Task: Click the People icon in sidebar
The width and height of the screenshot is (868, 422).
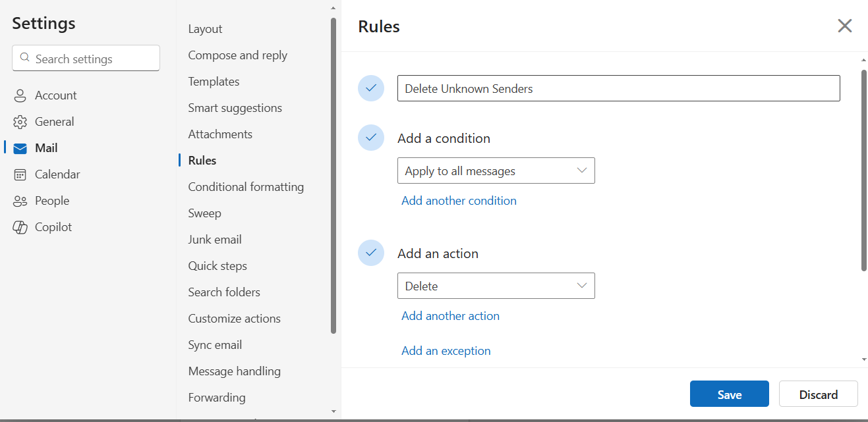Action: 20,201
